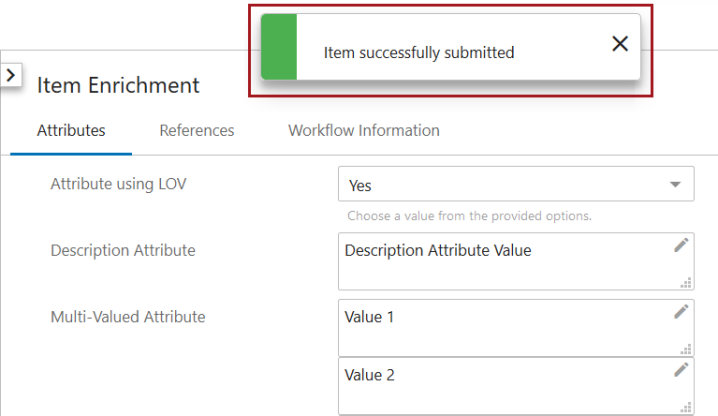Click inside the Value 1 text area
This screenshot has height=416, width=718.
point(516,328)
